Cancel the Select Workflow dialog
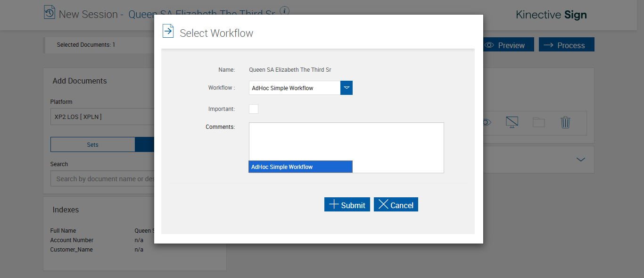The image size is (644, 278). pos(396,204)
